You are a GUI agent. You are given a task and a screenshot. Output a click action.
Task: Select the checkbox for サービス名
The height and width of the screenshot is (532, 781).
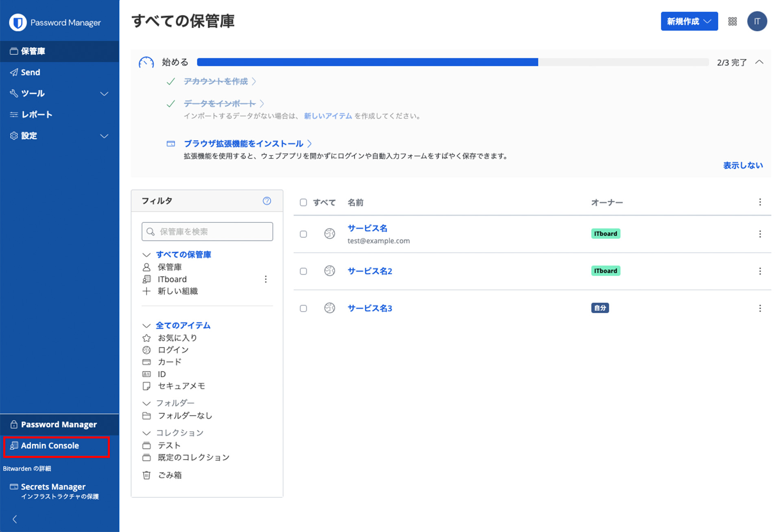303,234
